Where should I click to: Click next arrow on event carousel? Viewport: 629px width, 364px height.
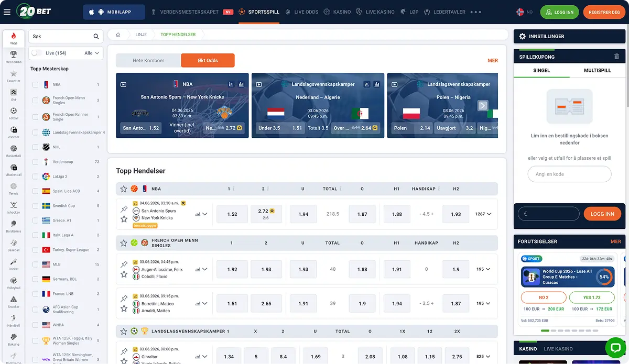point(483,106)
